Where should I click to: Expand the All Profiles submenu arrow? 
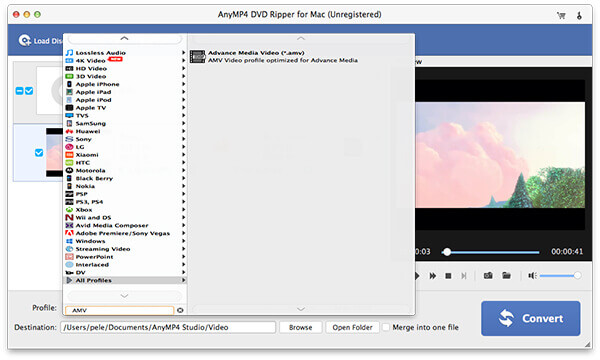click(183, 280)
